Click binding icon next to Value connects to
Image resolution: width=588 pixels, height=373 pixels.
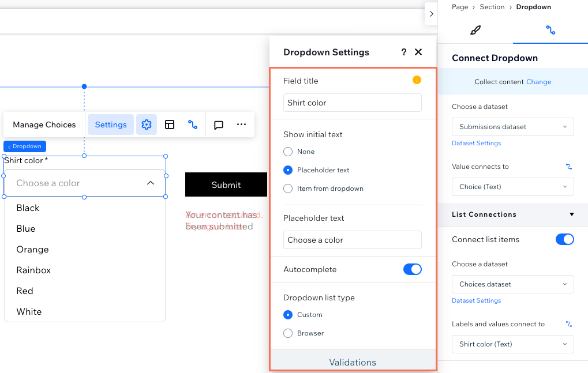coord(568,167)
